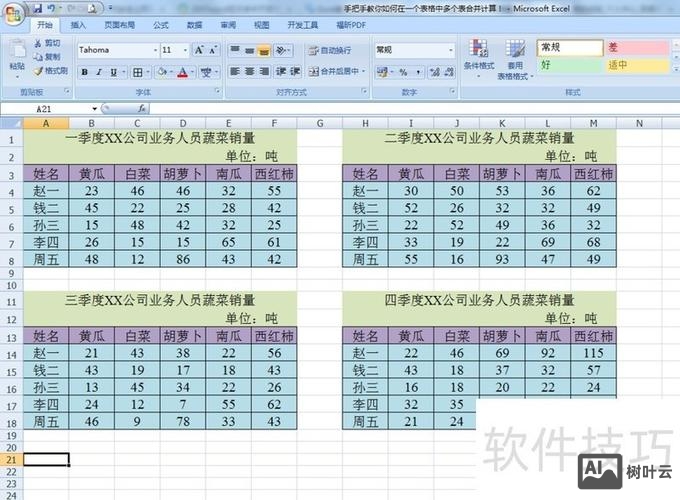Click the 合并后居中 merge button
This screenshot has height=500, width=680.
click(x=333, y=72)
